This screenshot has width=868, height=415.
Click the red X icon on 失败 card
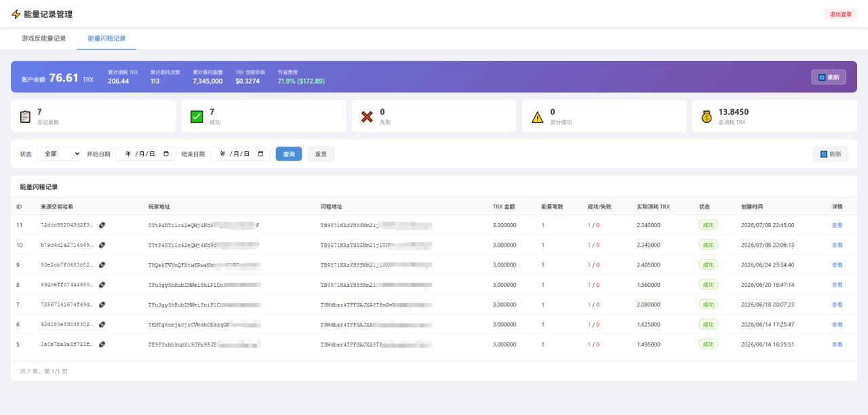[367, 117]
